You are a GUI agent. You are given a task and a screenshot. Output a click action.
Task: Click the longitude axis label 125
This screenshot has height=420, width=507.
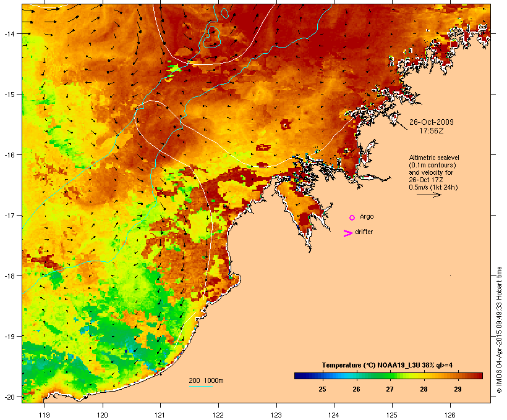pos(392,415)
